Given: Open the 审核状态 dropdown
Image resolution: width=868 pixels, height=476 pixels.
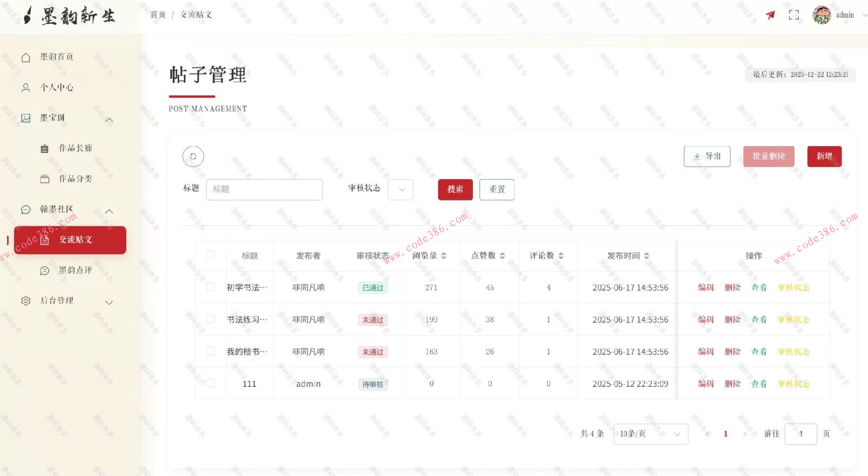Looking at the screenshot, I should tap(400, 190).
